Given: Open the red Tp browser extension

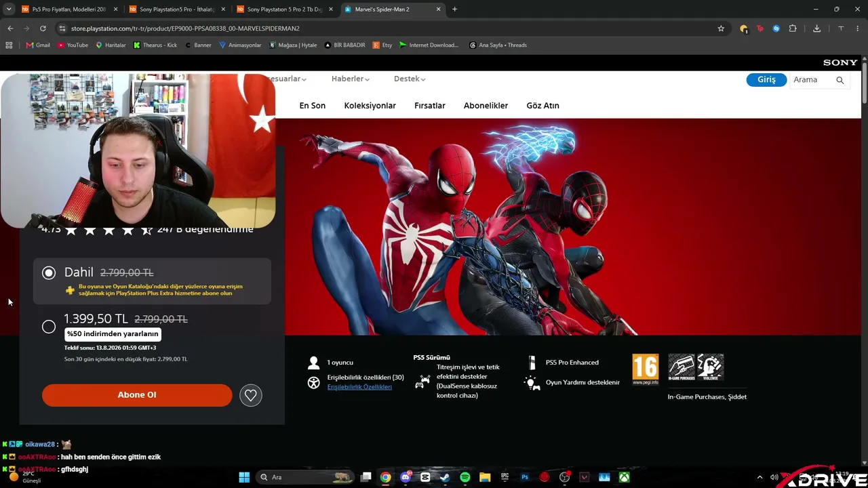Looking at the screenshot, I should 760,28.
